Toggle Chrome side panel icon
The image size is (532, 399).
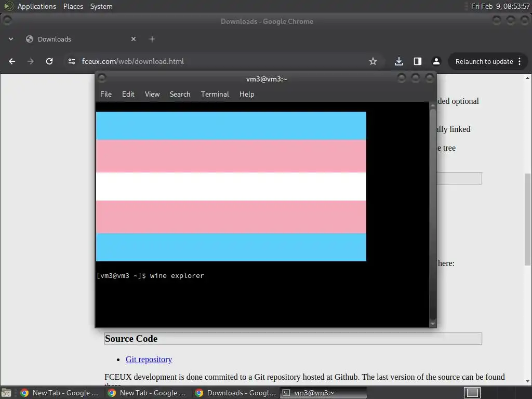coord(418,61)
